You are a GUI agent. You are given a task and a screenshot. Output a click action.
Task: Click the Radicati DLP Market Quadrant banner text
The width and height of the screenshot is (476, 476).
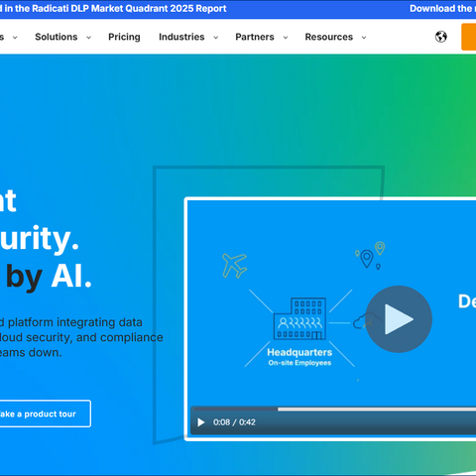click(113, 8)
